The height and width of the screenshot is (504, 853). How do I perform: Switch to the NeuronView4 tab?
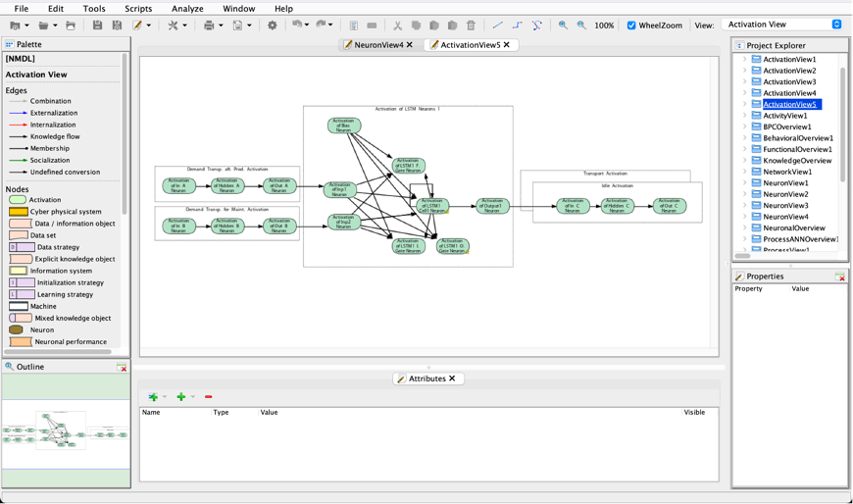[x=378, y=45]
